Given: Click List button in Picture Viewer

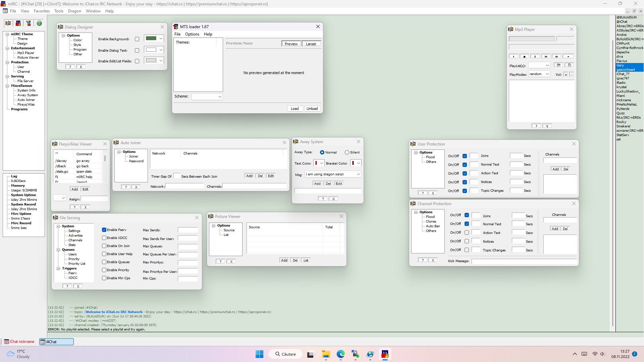Looking at the screenshot, I should [x=306, y=260].
